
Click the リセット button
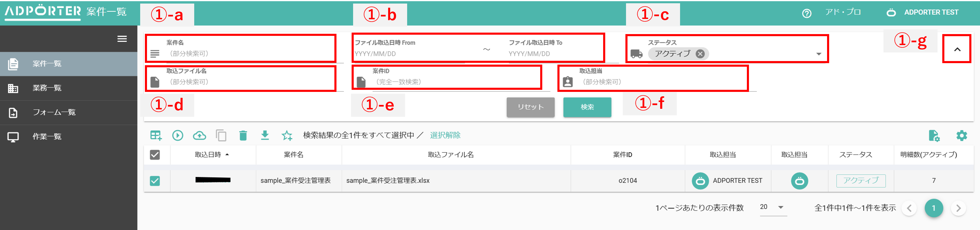tap(530, 107)
